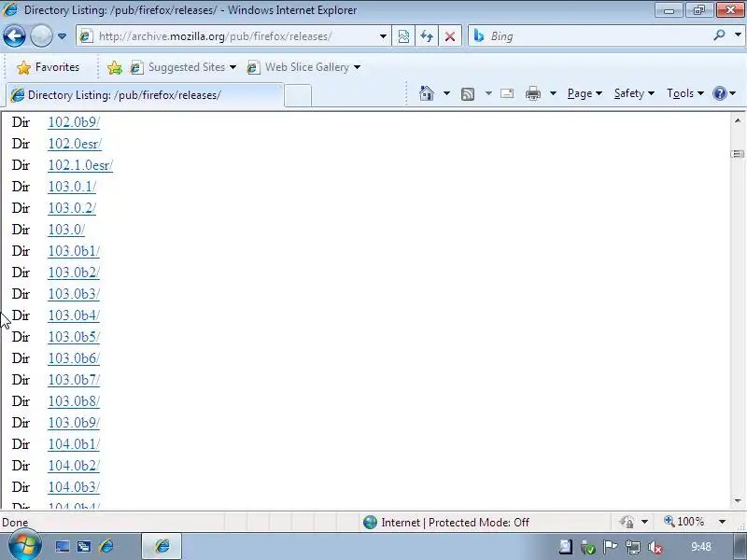Open the Page menu
This screenshot has width=747, height=560.
[x=585, y=93]
